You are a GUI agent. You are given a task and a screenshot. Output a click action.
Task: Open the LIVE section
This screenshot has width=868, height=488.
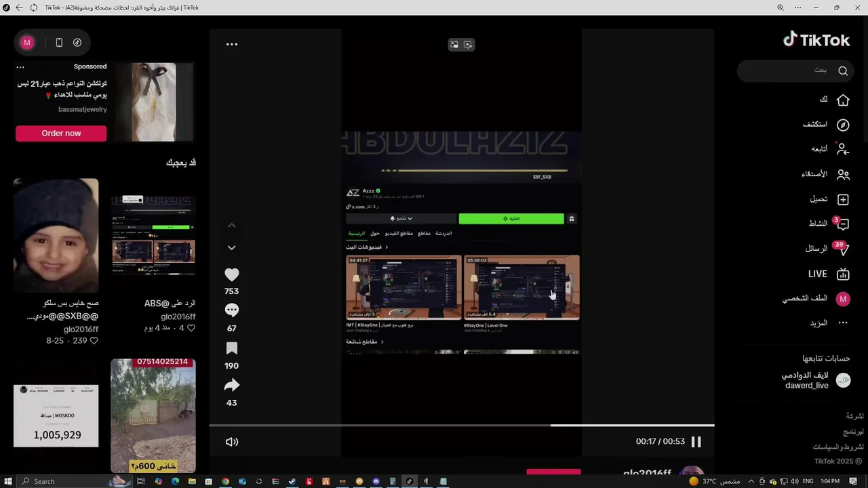click(x=829, y=274)
